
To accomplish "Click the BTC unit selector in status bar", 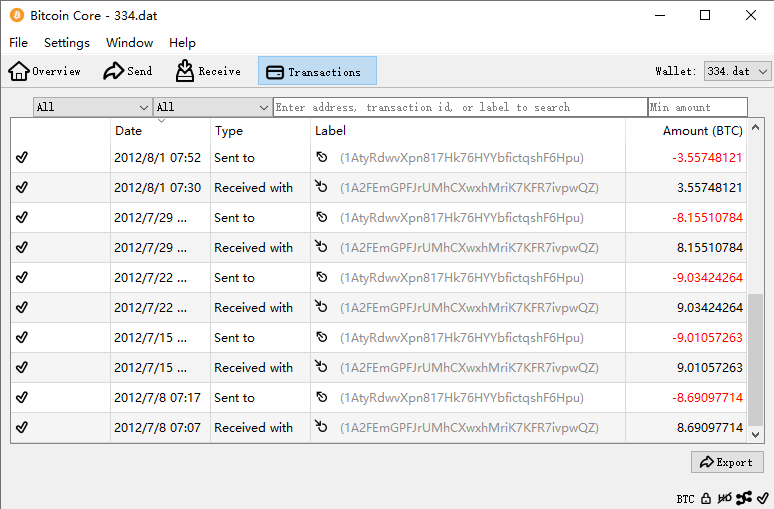I will coord(685,498).
